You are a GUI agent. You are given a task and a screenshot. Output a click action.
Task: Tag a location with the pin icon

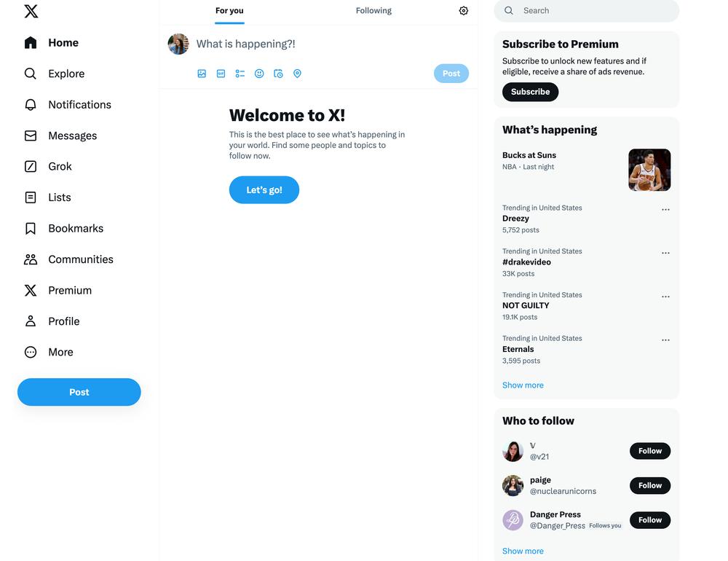click(x=297, y=74)
